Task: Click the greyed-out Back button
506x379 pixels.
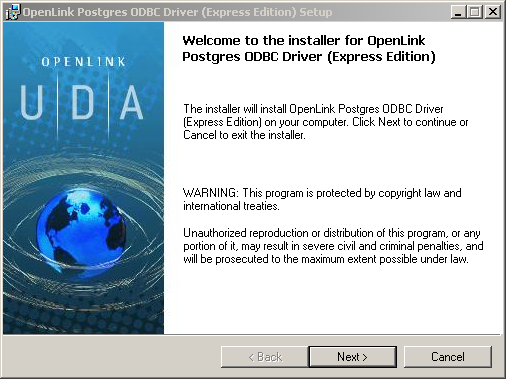Action: coord(265,357)
